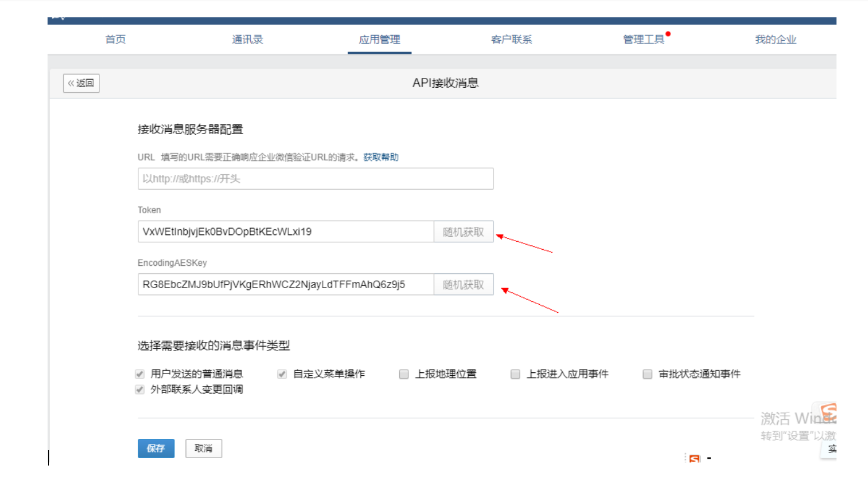Select the 应用管理 tab
The width and height of the screenshot is (868, 481).
tap(379, 40)
